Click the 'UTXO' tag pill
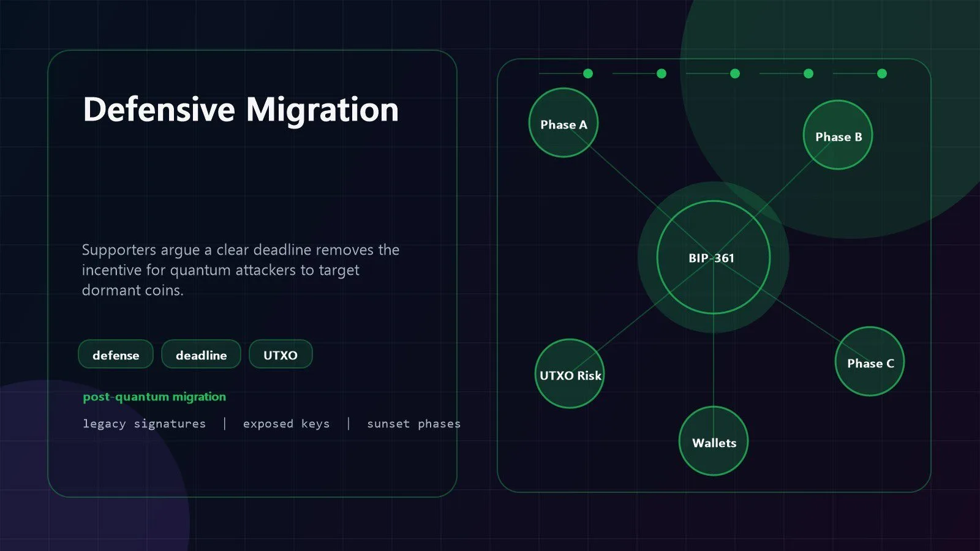The width and height of the screenshot is (980, 551). click(x=281, y=355)
